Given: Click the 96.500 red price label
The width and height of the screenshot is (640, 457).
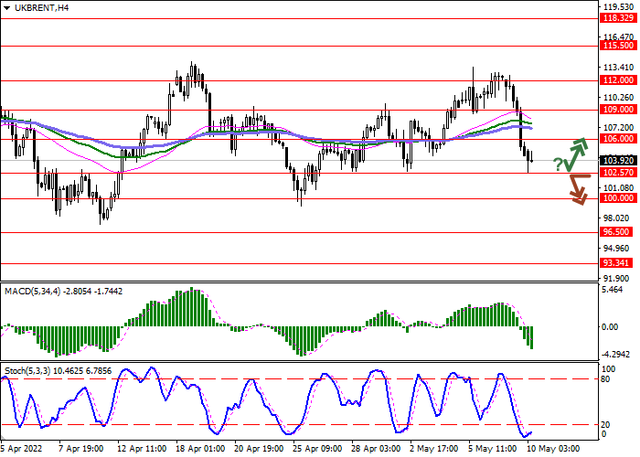Looking at the screenshot, I should [x=616, y=232].
